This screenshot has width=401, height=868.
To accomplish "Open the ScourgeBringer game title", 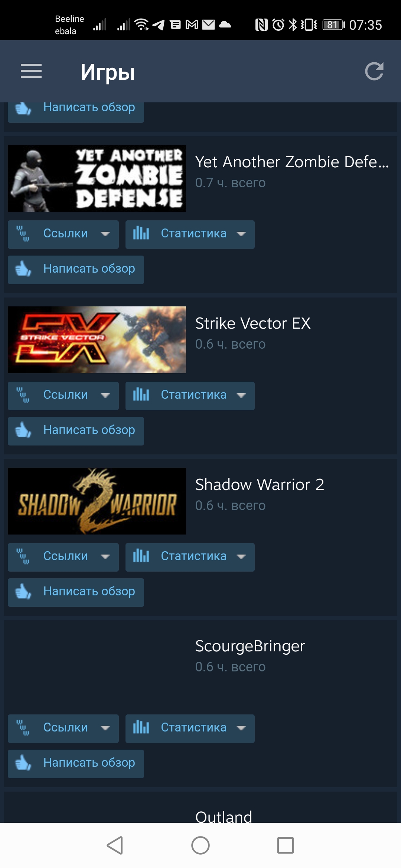I will coord(250,646).
